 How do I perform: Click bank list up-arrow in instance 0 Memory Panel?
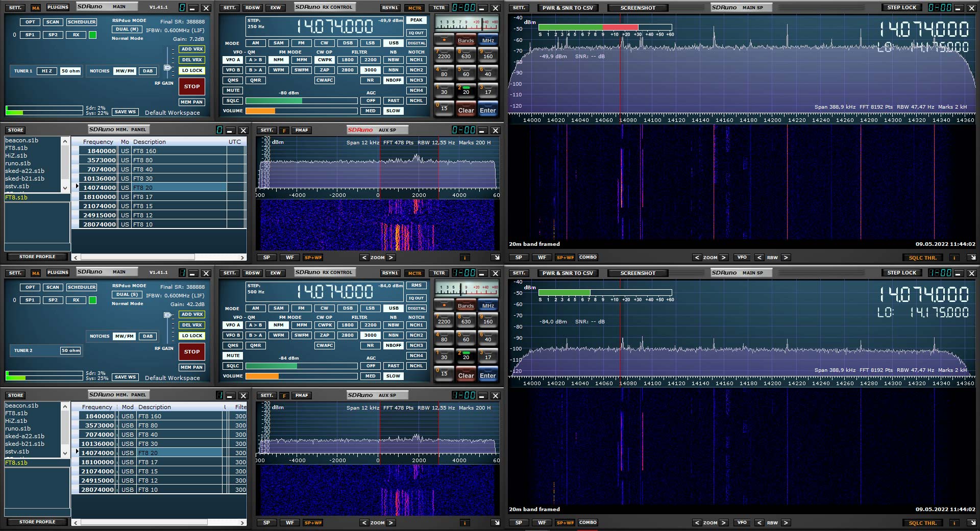coord(65,141)
